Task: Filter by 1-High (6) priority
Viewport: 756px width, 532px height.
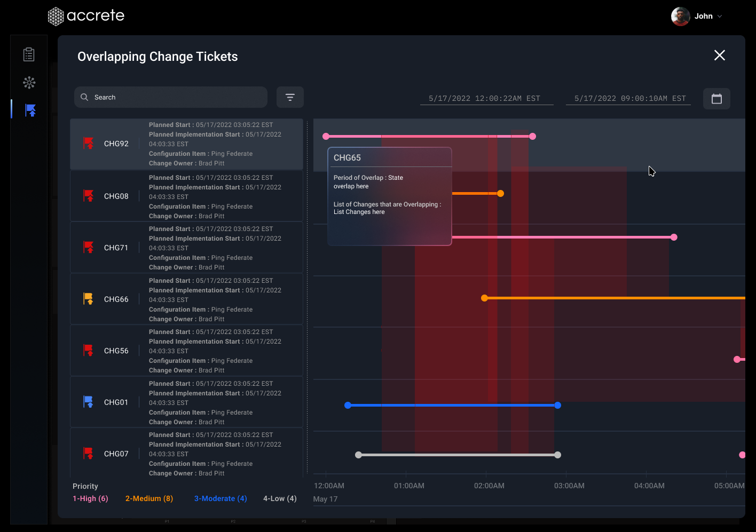Action: [x=90, y=498]
